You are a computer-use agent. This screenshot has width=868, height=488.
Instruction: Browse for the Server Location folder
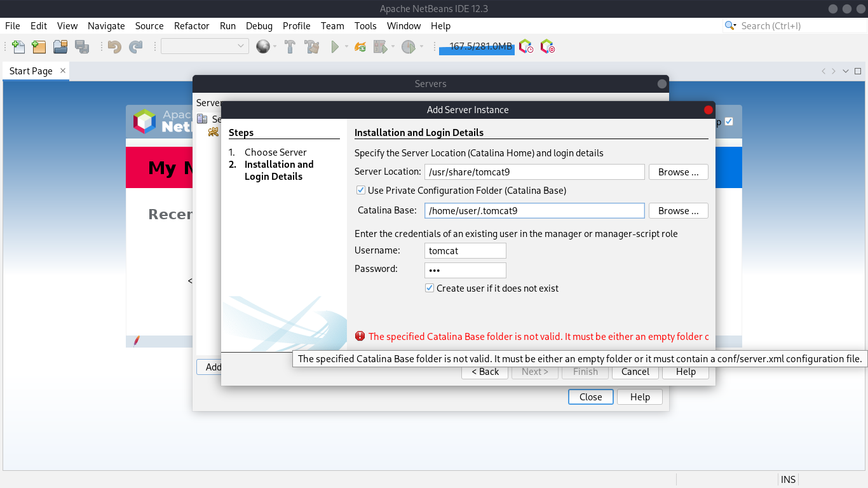(678, 172)
